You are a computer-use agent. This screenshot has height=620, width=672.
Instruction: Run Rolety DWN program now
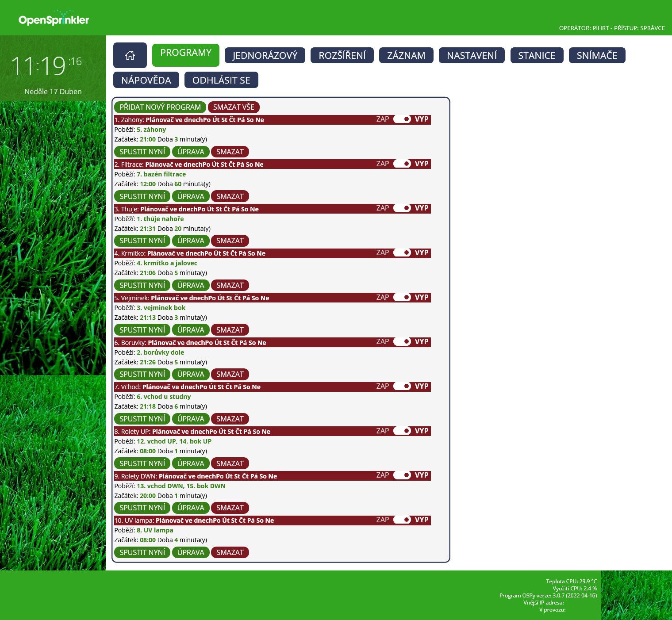[x=142, y=508]
